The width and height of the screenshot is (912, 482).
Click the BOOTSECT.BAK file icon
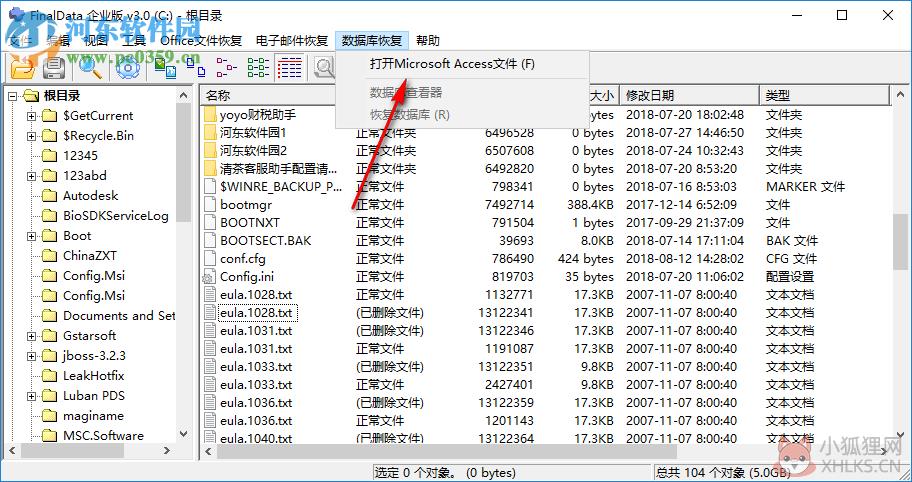coord(211,241)
